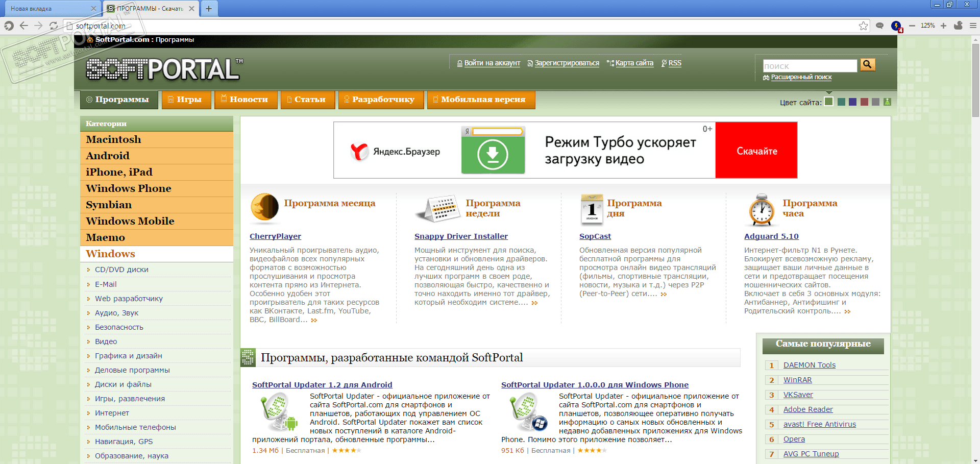Screen dimensions: 980x464
Task: Click the page vertical scrollbar thumb
Action: pyautogui.click(x=975, y=79)
